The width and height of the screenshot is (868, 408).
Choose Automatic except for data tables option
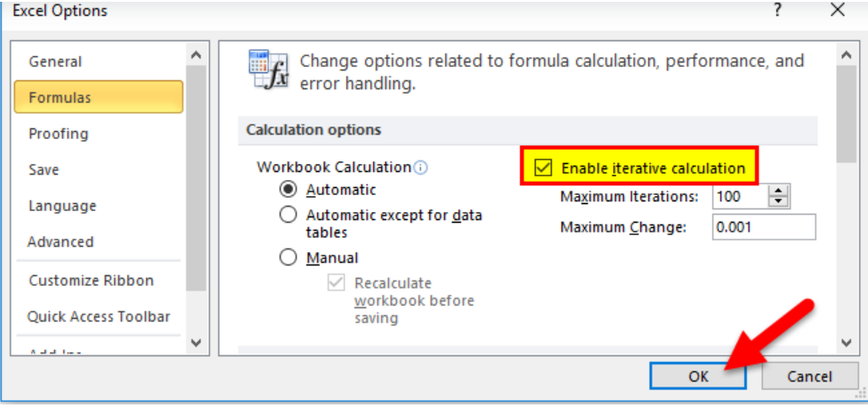(288, 215)
